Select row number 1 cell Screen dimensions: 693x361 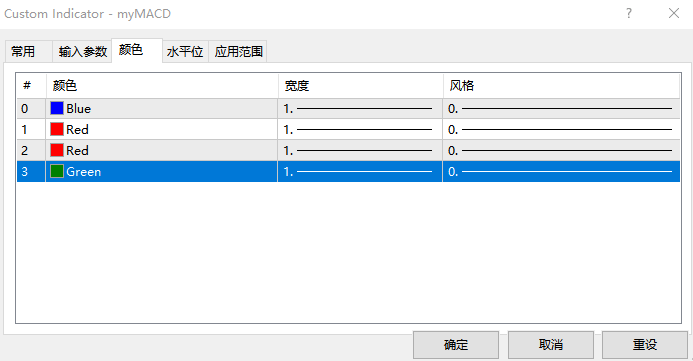point(31,129)
